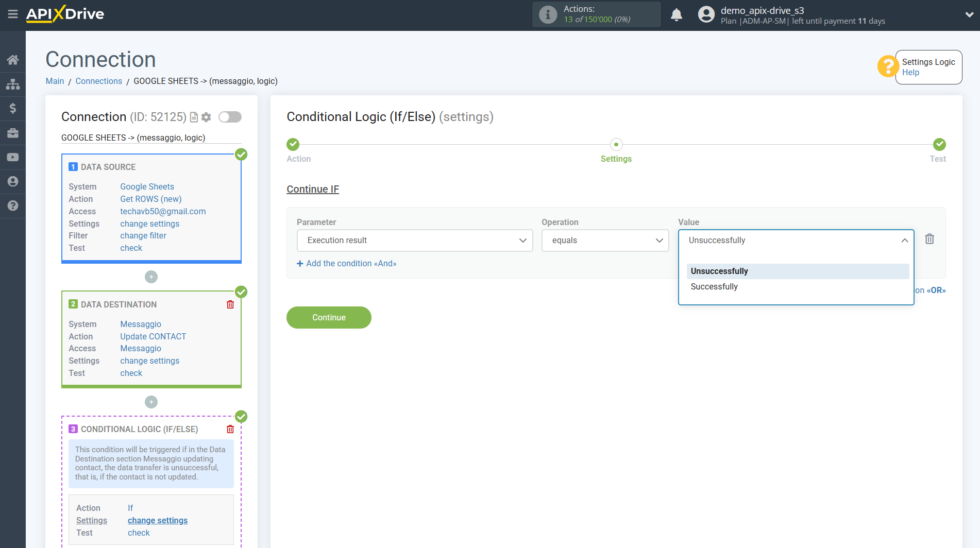Viewport: 980px width, 548px height.
Task: Click the actions info icon
Action: pyautogui.click(x=548, y=14)
